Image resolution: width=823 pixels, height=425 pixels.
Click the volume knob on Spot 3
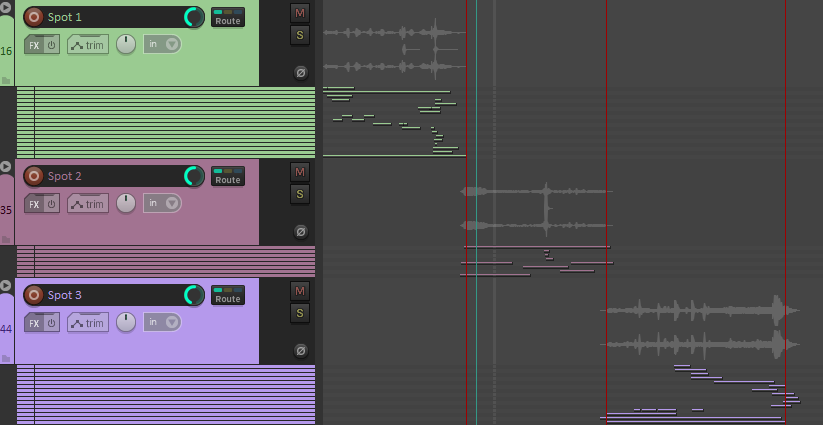(194, 295)
